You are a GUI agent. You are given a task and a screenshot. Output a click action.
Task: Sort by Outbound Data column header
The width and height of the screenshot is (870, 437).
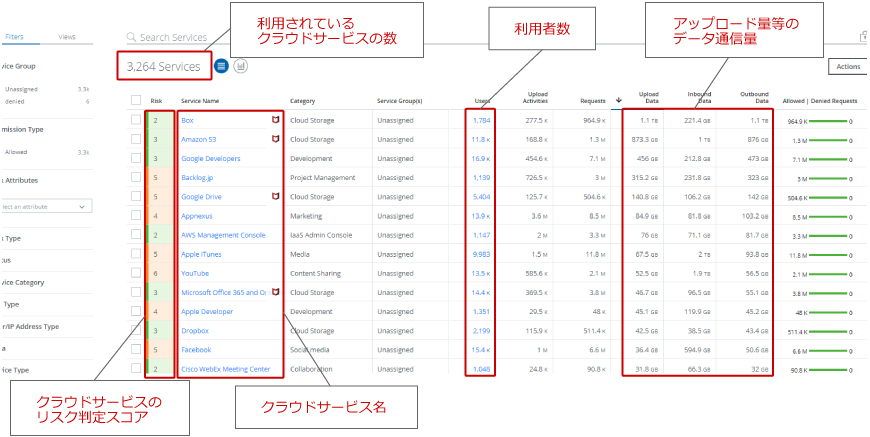click(754, 98)
